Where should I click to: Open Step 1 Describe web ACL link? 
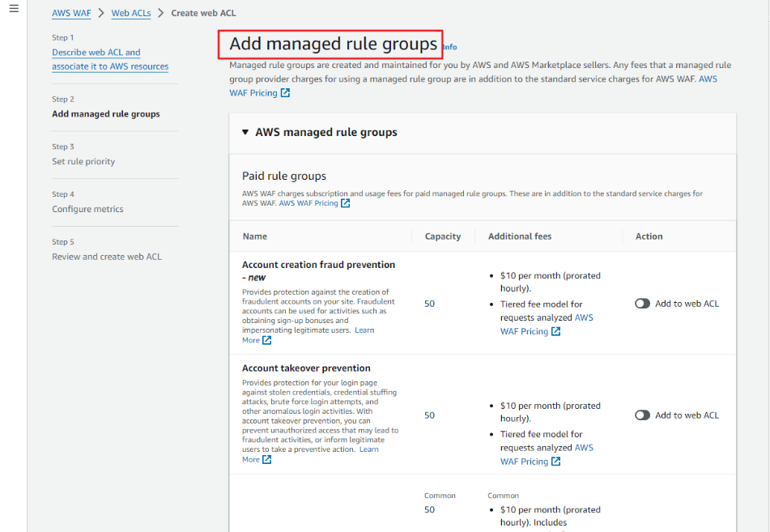[110, 59]
